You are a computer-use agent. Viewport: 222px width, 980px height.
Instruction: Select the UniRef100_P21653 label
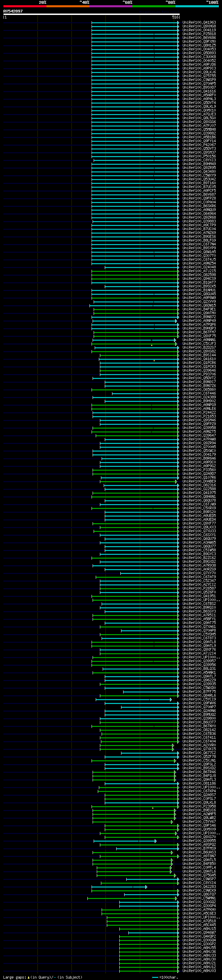[199, 416]
